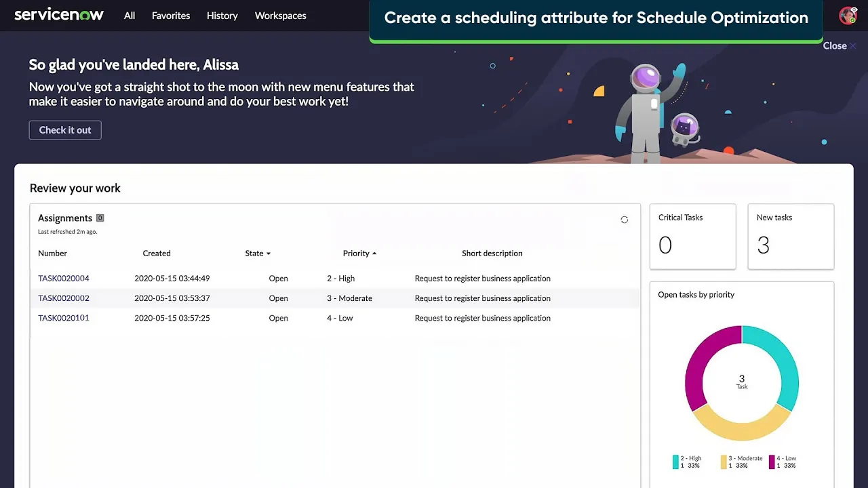Click the Short description column header

pyautogui.click(x=492, y=253)
